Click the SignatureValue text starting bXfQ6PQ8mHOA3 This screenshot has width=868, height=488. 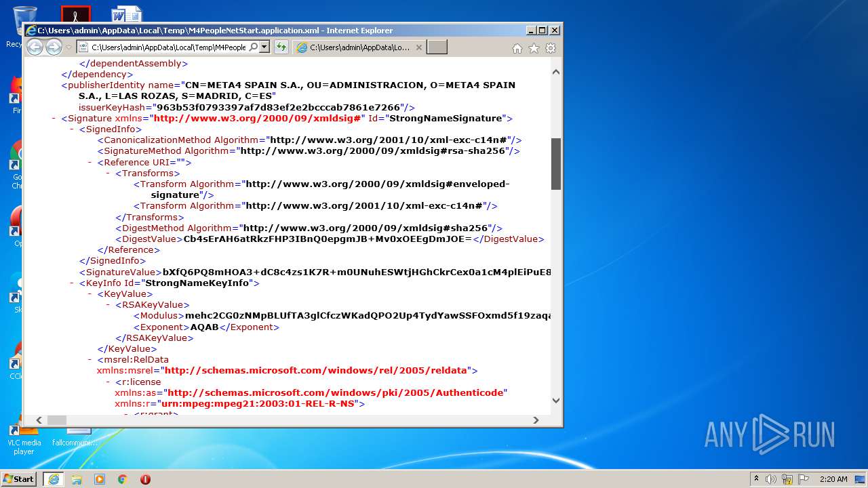click(x=357, y=272)
